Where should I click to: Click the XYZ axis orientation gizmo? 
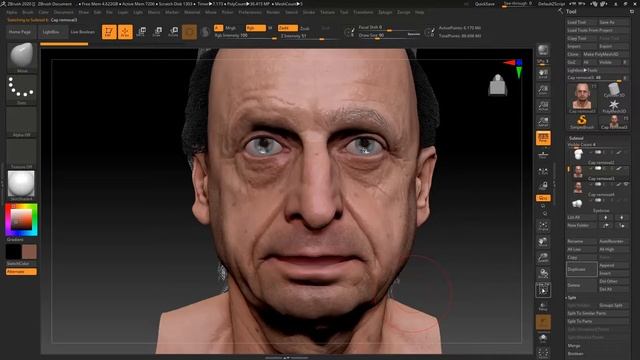(514, 67)
